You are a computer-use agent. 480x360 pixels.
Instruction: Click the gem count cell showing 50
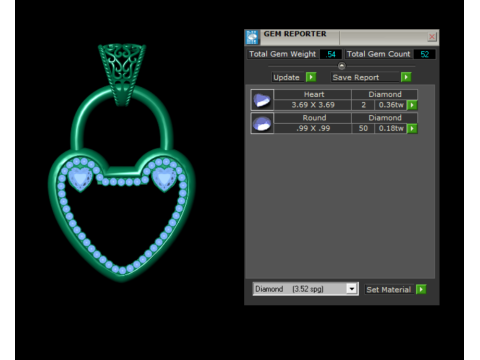click(363, 128)
